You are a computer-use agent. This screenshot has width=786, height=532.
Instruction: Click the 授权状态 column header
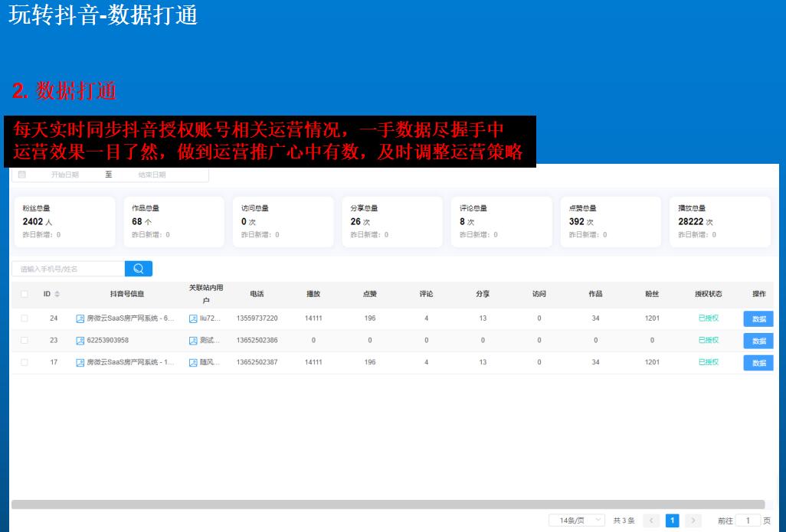pos(708,294)
